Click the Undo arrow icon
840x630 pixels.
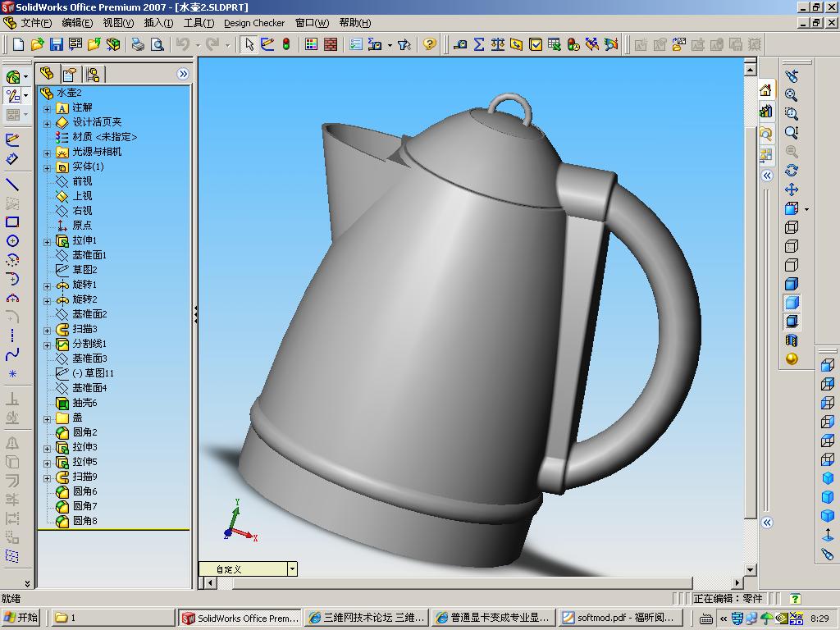[183, 44]
